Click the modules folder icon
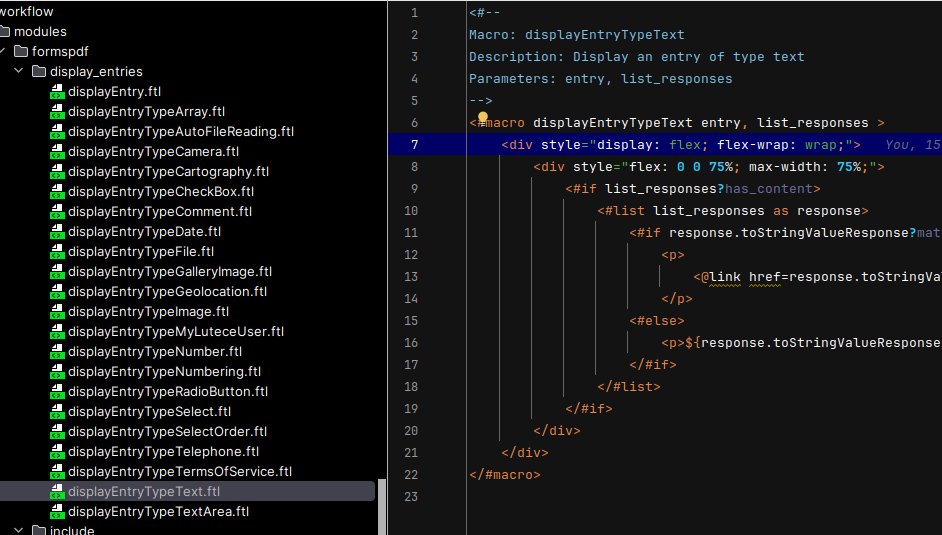The image size is (942, 535). pos(4,32)
